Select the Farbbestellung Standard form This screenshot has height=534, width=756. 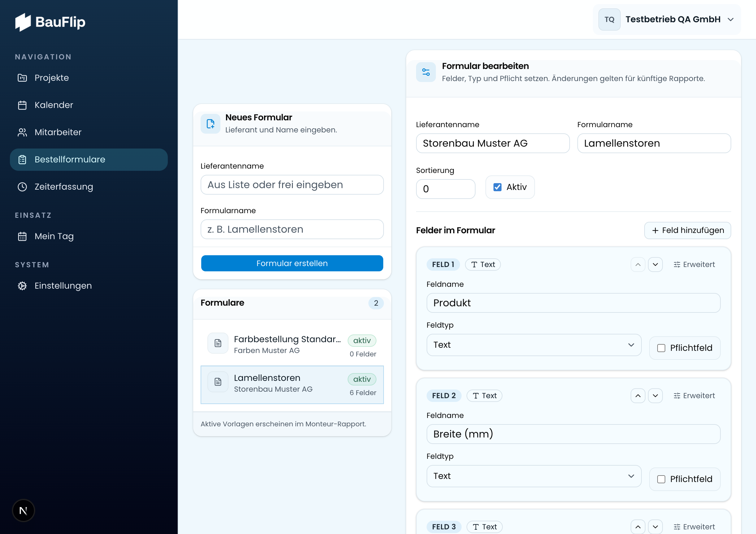click(292, 346)
